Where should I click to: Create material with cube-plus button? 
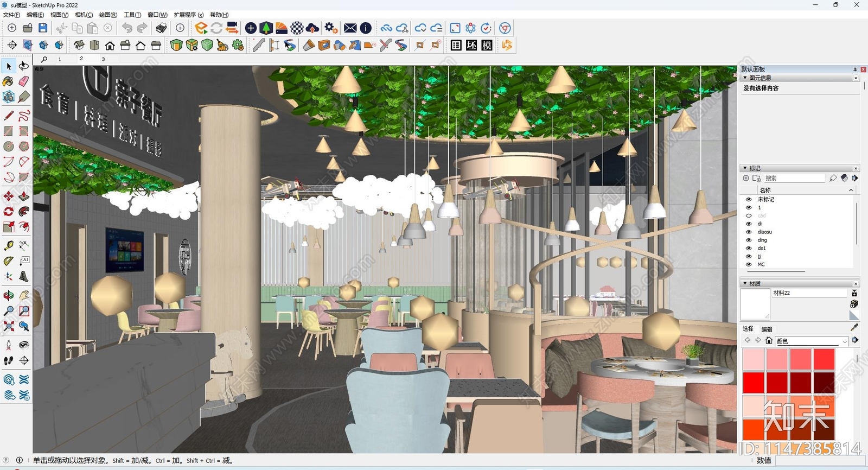point(854,304)
